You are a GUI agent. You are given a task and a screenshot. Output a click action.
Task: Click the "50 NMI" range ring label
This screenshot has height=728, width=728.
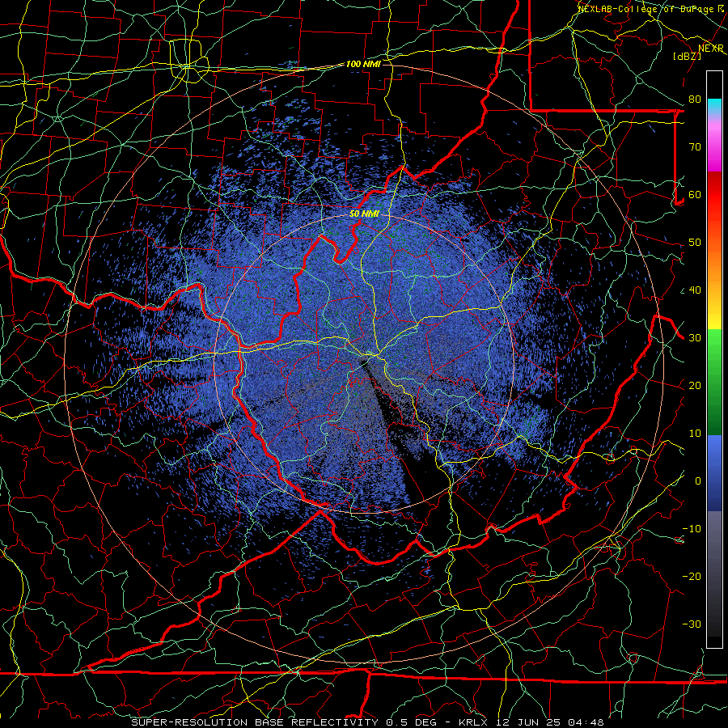coord(364,214)
